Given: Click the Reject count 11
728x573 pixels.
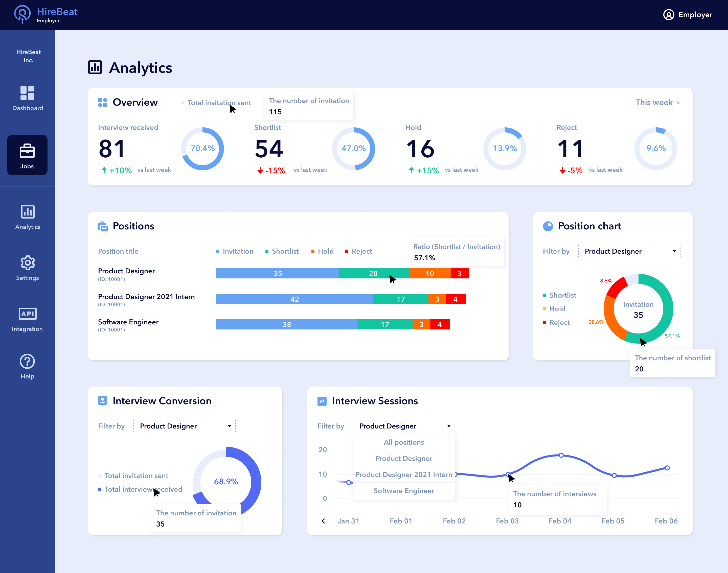Looking at the screenshot, I should (x=570, y=149).
